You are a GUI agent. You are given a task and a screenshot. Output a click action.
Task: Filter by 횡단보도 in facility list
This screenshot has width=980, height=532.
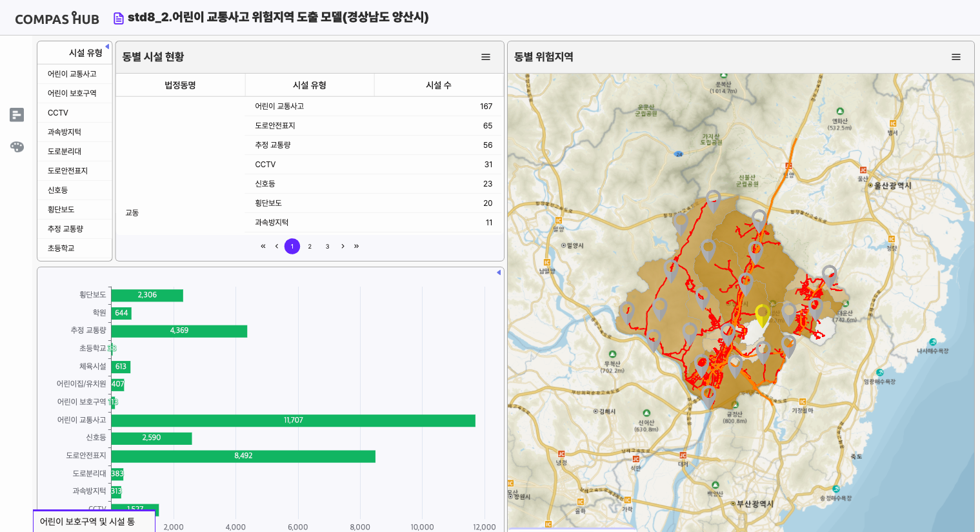(x=75, y=209)
